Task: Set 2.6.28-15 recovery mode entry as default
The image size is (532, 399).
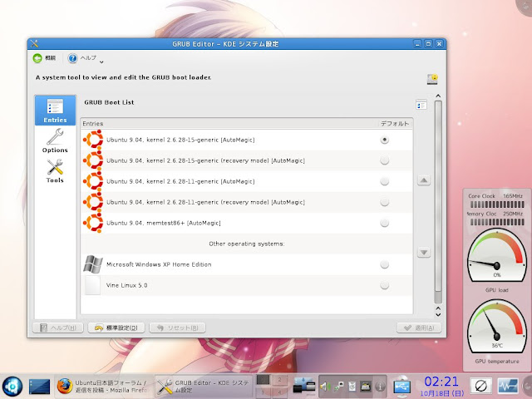Action: click(384, 160)
